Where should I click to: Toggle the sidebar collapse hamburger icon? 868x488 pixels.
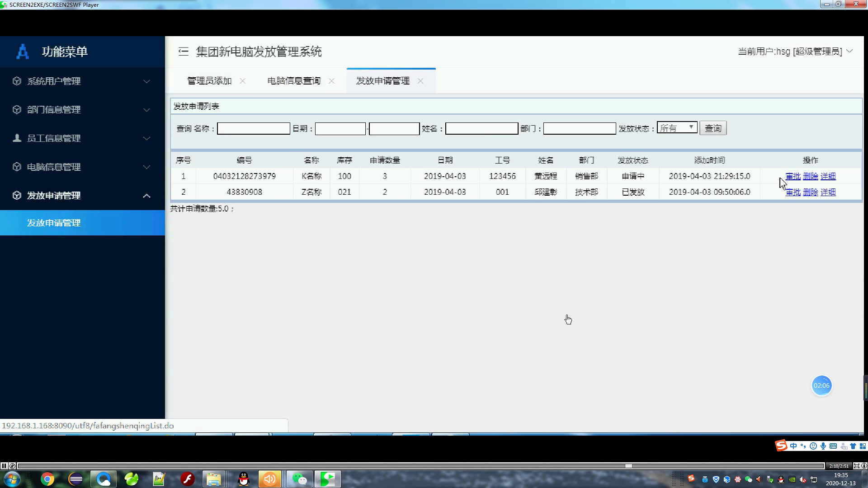[x=183, y=52]
